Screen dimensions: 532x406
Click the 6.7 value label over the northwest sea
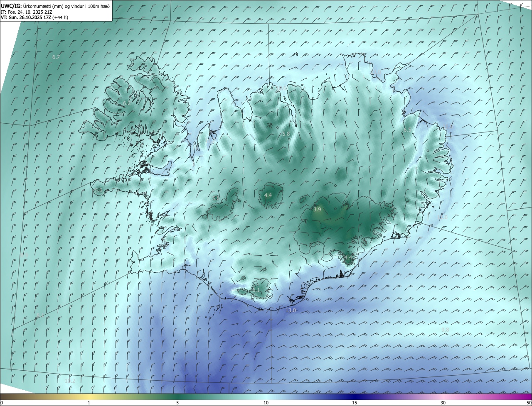pos(56,57)
